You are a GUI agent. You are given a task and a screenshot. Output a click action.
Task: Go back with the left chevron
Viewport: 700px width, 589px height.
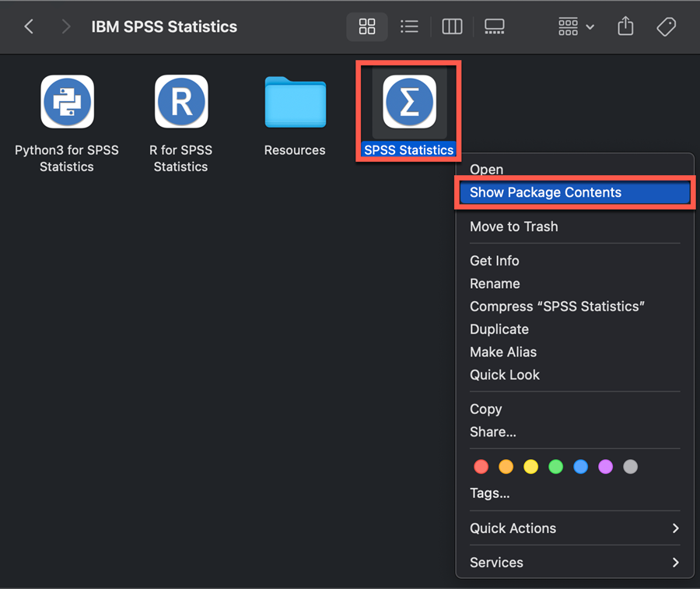click(29, 26)
